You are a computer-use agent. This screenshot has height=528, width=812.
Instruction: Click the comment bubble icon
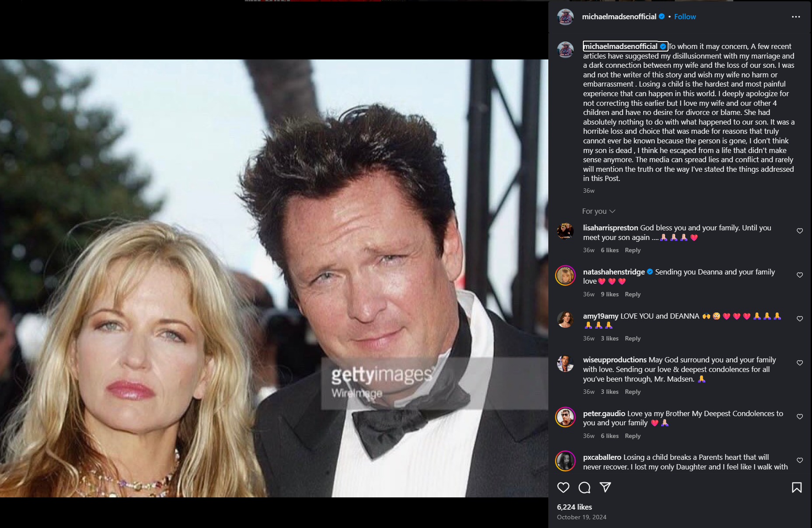point(584,487)
